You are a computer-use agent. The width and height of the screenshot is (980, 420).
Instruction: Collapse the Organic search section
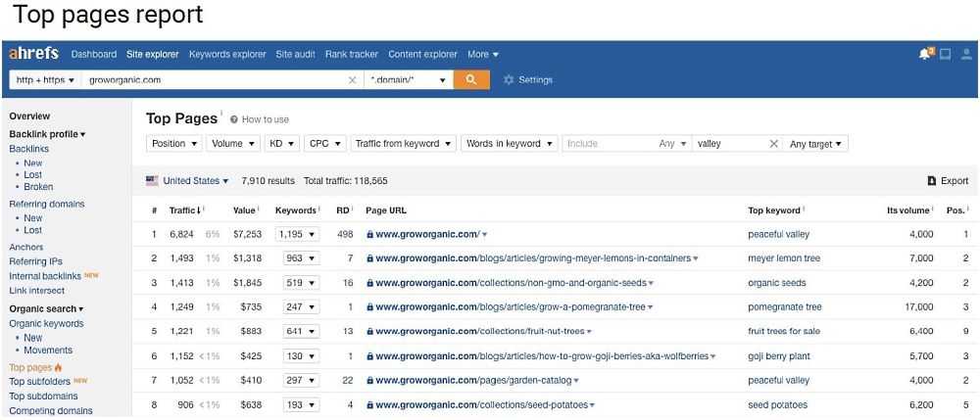(x=46, y=309)
